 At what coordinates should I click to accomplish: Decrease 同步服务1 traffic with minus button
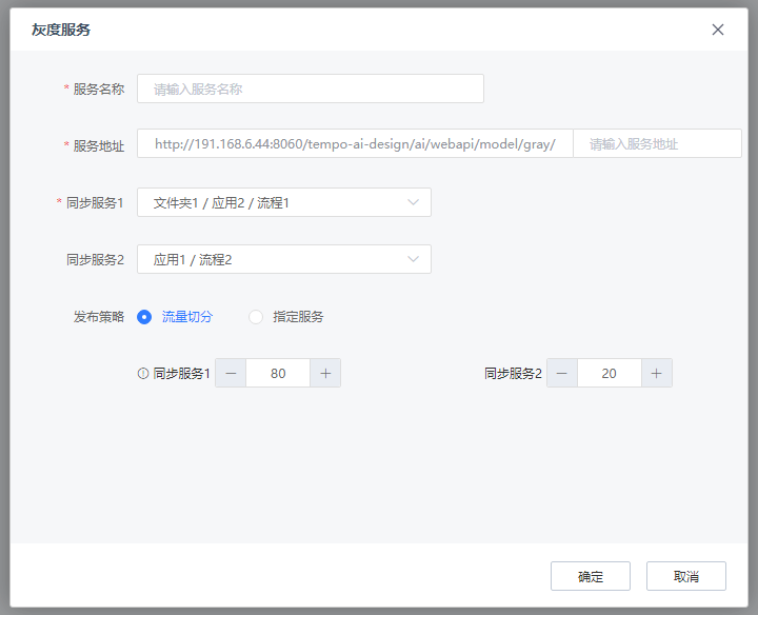point(231,373)
